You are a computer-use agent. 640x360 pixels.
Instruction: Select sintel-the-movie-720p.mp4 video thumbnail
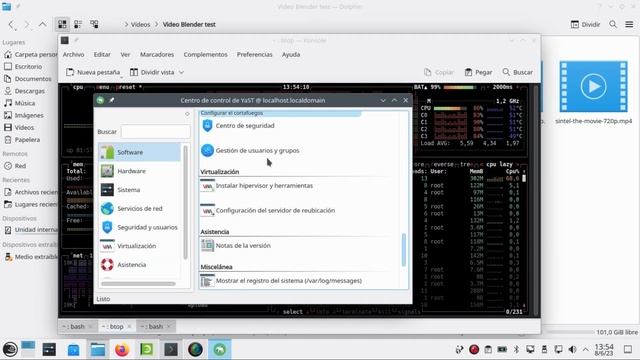pos(593,87)
